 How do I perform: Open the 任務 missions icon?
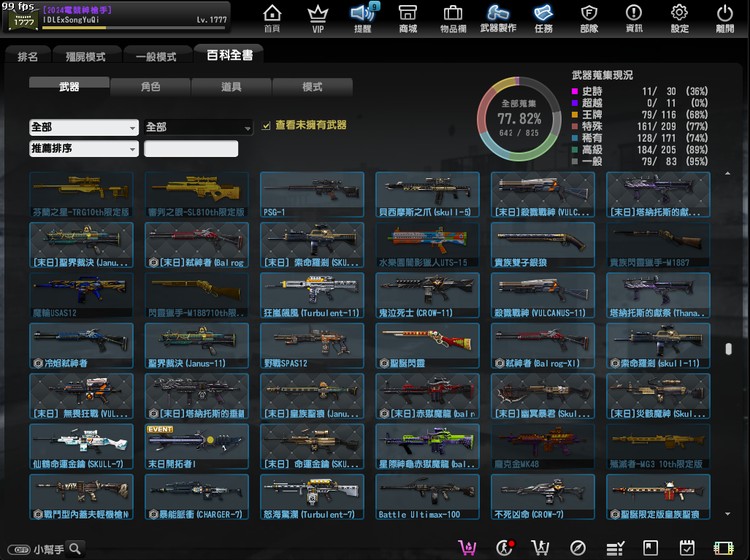click(543, 18)
